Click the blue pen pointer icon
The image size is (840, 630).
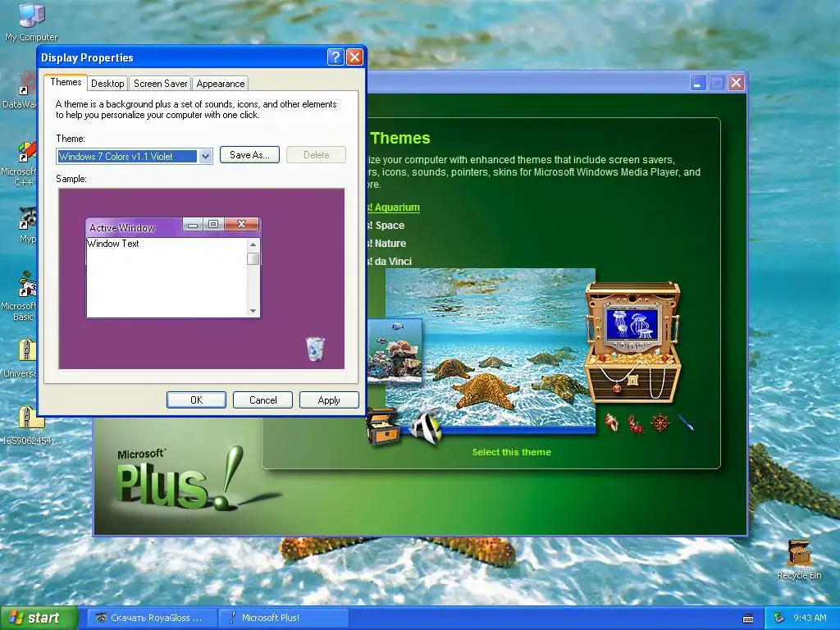(686, 422)
